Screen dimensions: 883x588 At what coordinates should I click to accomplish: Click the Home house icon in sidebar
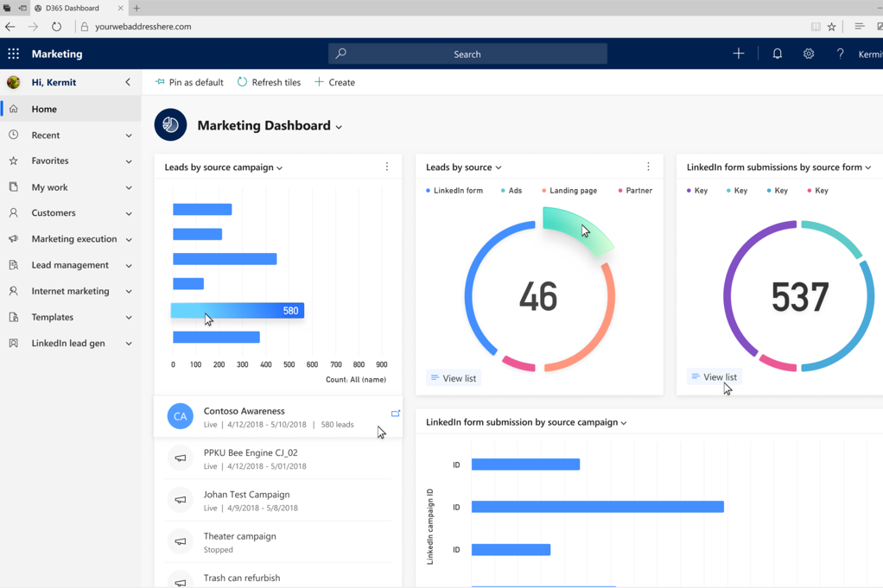click(14, 109)
